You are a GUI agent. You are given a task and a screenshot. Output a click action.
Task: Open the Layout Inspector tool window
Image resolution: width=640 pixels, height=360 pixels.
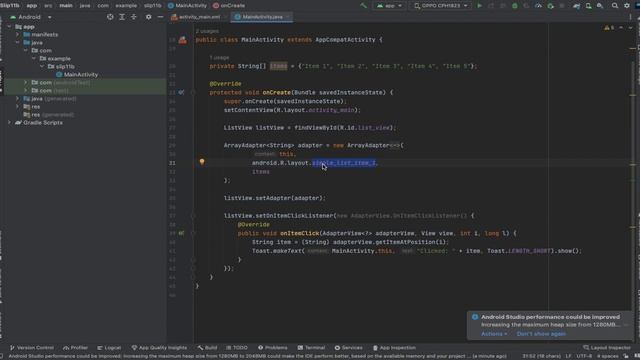[607, 348]
